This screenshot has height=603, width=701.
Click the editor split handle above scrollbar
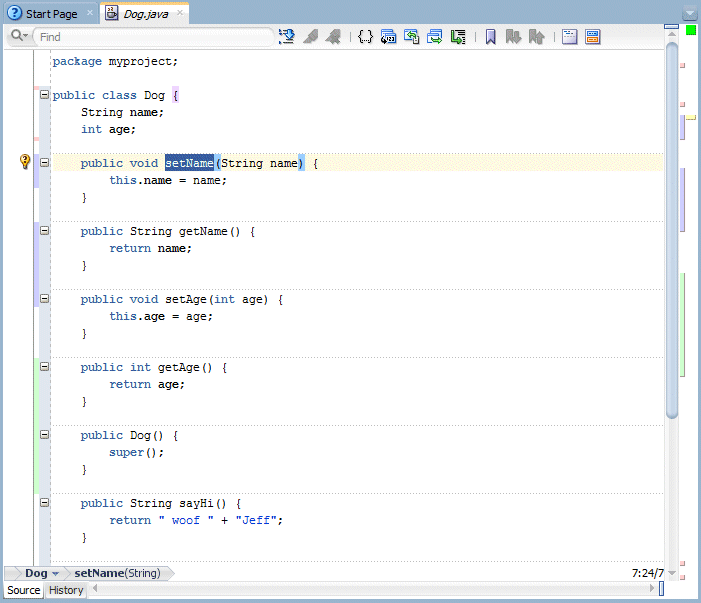pyautogui.click(x=671, y=26)
